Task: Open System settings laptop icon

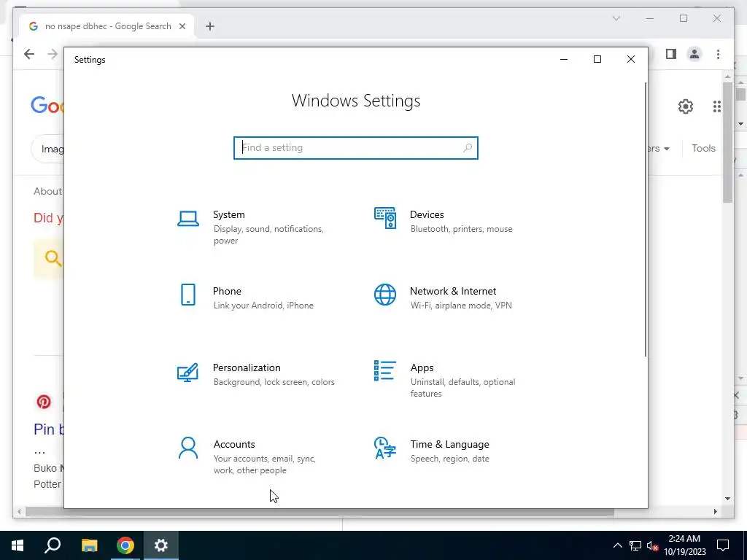Action: [188, 219]
